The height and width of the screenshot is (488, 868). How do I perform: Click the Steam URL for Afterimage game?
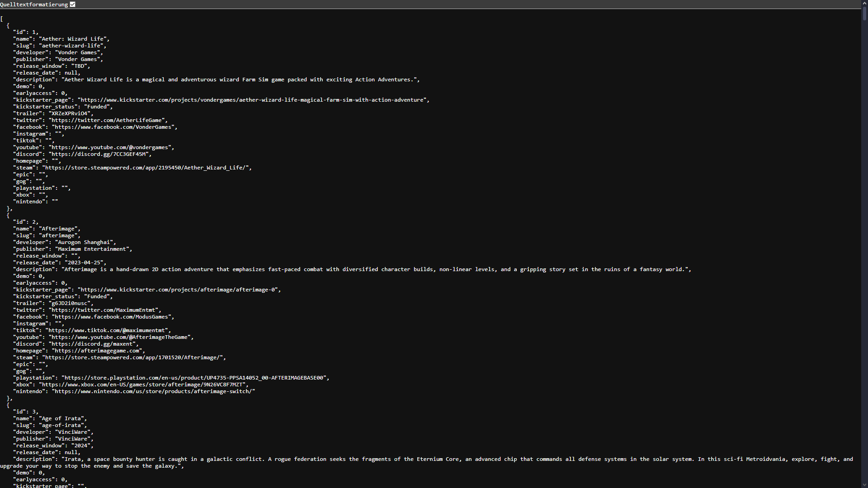(131, 357)
